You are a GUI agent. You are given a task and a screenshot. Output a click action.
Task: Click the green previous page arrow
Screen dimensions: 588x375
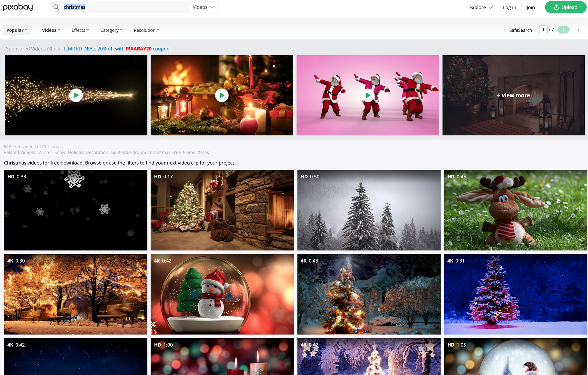tap(563, 30)
